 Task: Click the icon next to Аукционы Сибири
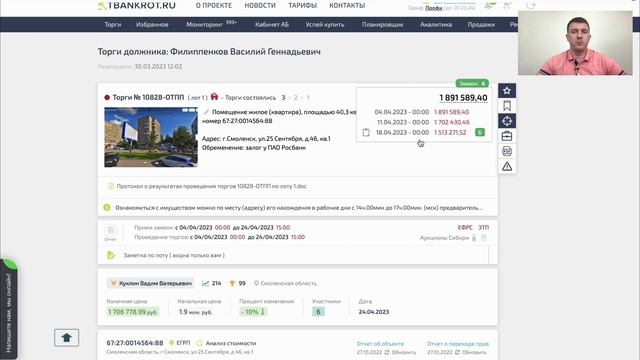point(474,238)
